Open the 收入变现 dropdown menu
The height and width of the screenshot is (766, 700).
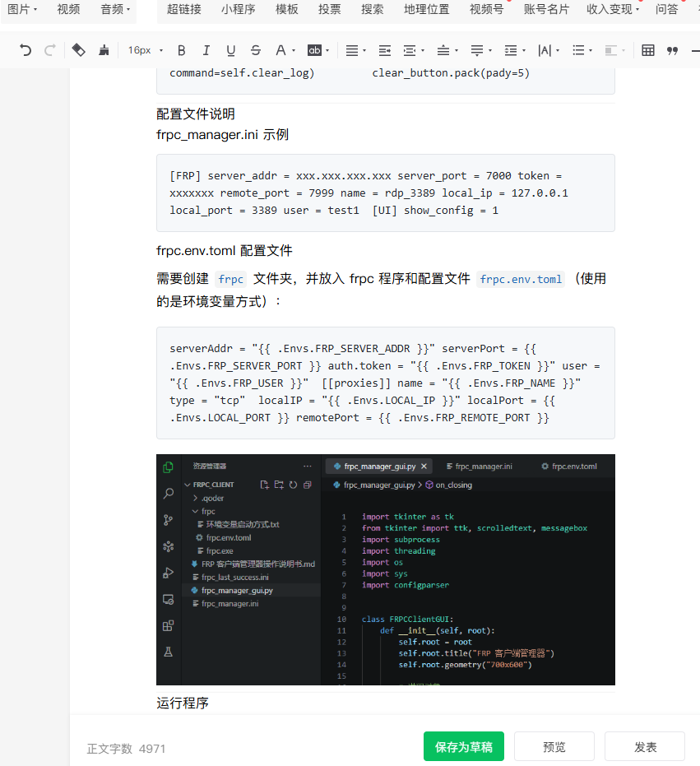613,9
